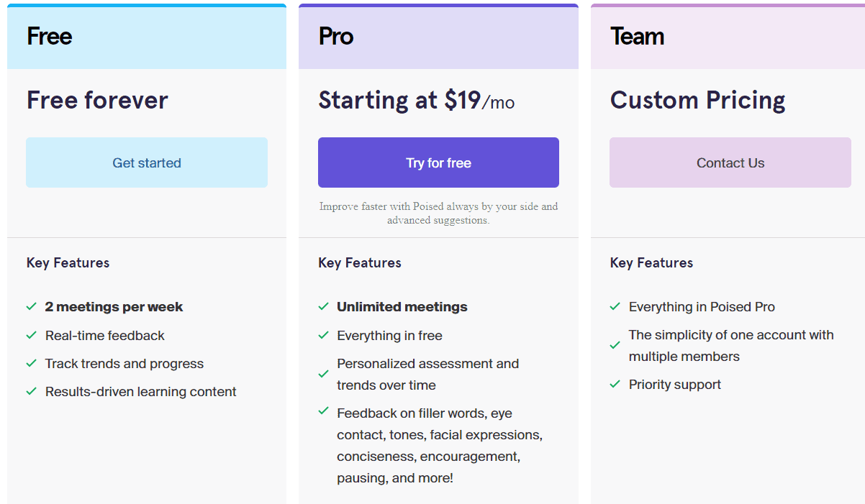865x504 pixels.
Task: Click checkmark next to Everything in Poised Pro
Action: (615, 306)
